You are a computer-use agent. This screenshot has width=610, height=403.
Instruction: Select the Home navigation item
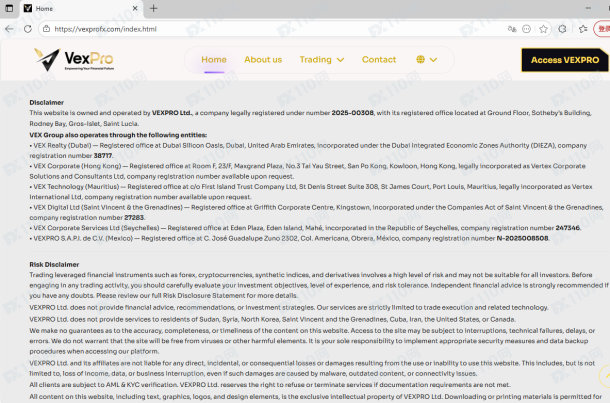[x=214, y=60]
